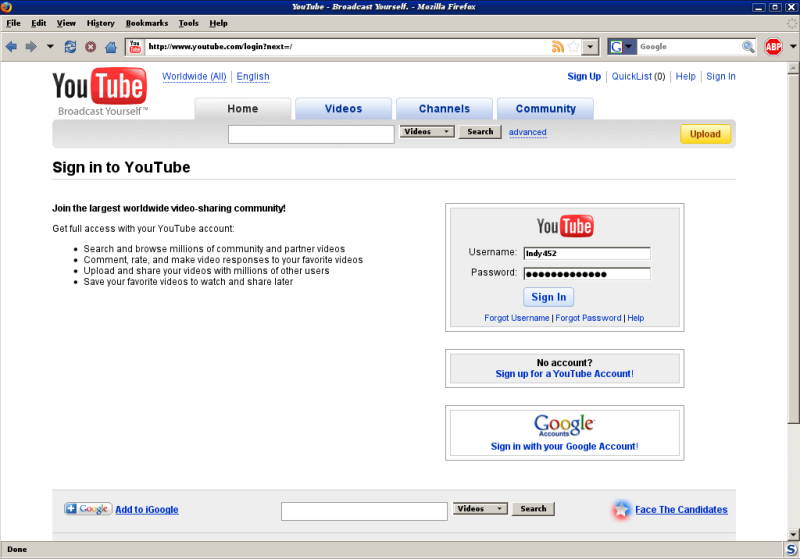Click the Firefox icon in title bar
800x559 pixels.
6,7
